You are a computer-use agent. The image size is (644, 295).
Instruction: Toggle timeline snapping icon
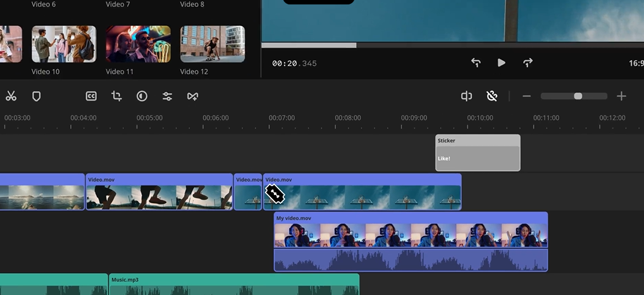[x=466, y=96]
